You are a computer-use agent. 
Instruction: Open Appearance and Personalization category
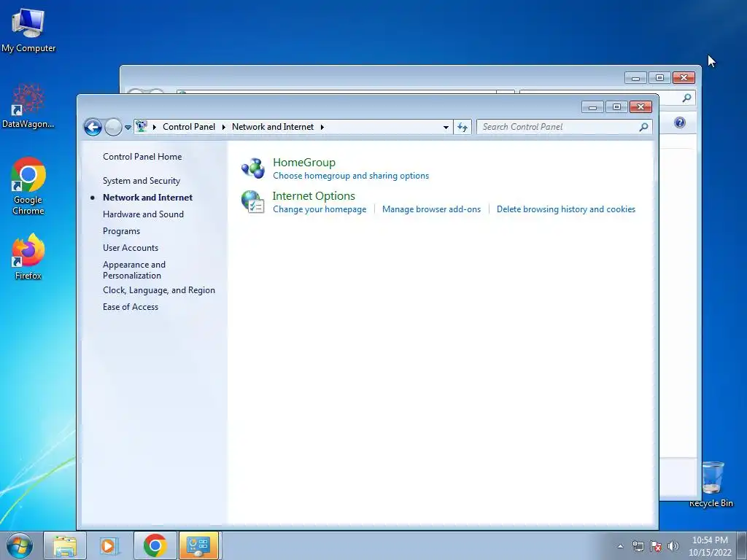point(134,270)
